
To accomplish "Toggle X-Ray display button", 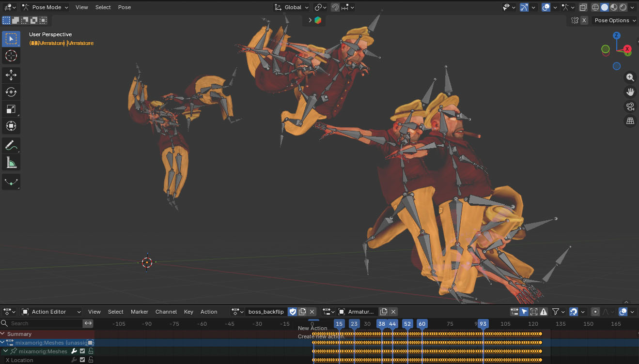I will coord(583,7).
